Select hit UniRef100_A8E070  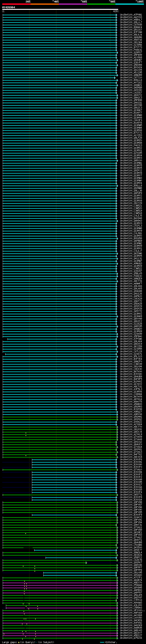[131, 582]
